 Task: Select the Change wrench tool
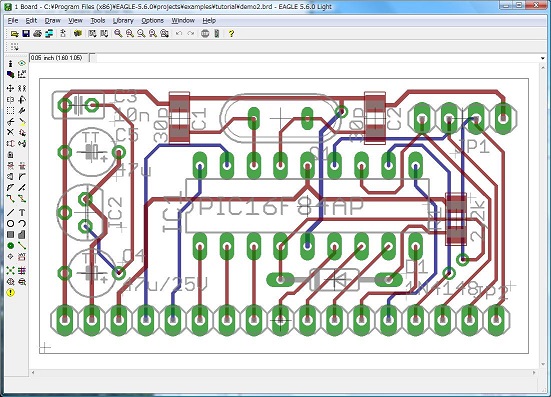(22, 111)
